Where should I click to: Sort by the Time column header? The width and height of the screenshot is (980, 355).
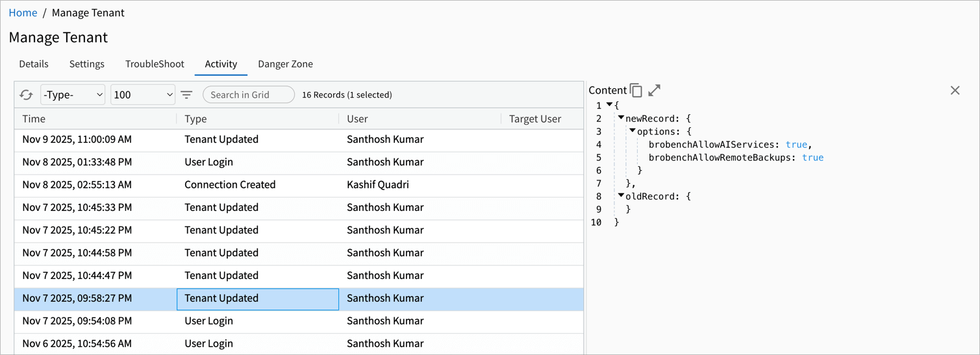point(34,119)
